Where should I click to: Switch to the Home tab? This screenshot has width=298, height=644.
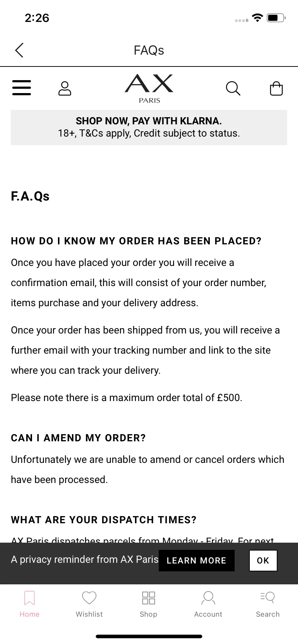[x=30, y=604]
